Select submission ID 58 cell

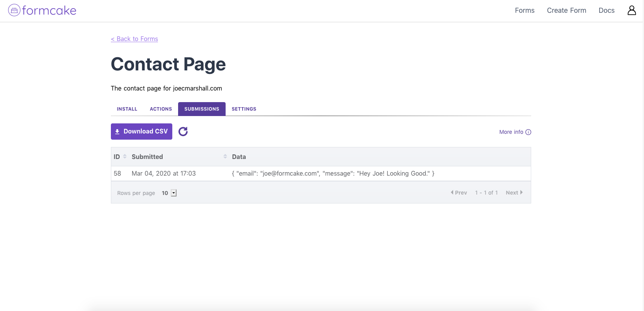(x=117, y=174)
